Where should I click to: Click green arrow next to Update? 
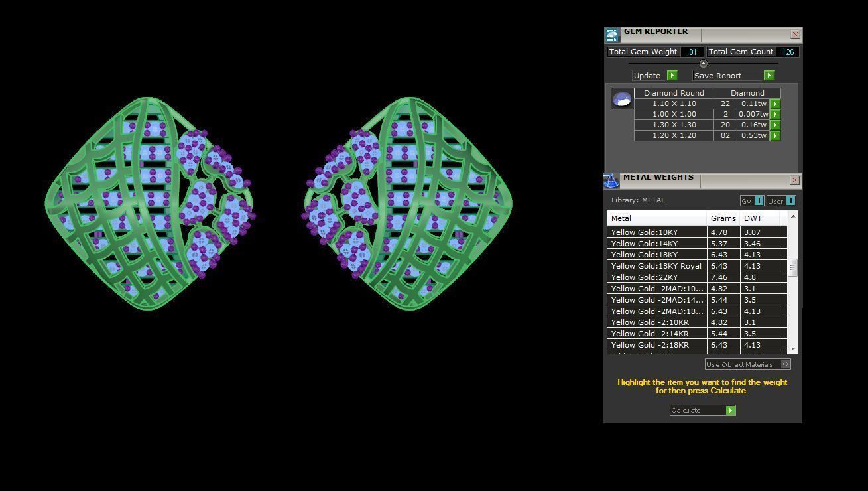(x=672, y=76)
